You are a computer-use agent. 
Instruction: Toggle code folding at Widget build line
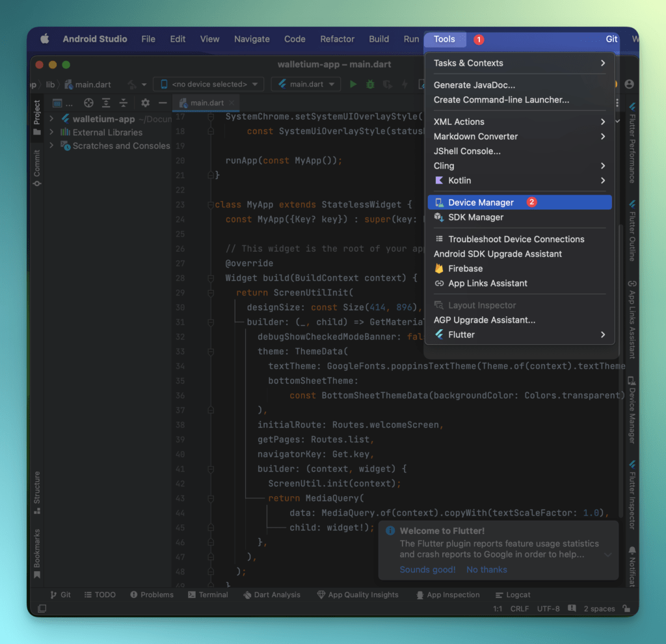210,278
